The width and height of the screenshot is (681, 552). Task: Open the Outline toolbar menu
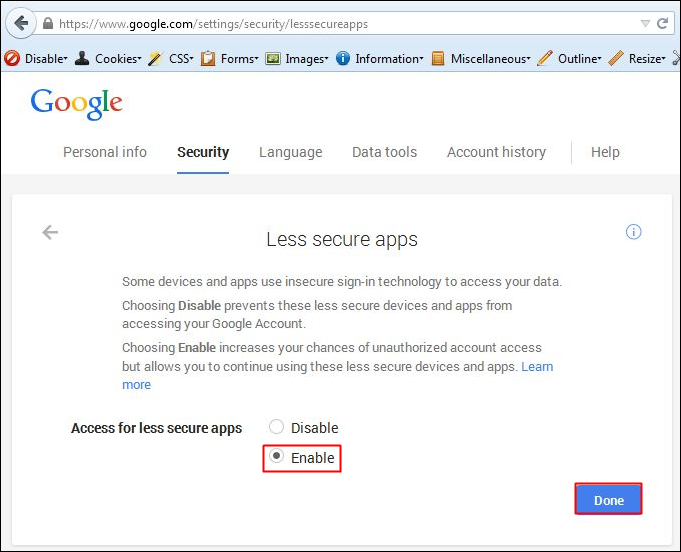tap(569, 58)
